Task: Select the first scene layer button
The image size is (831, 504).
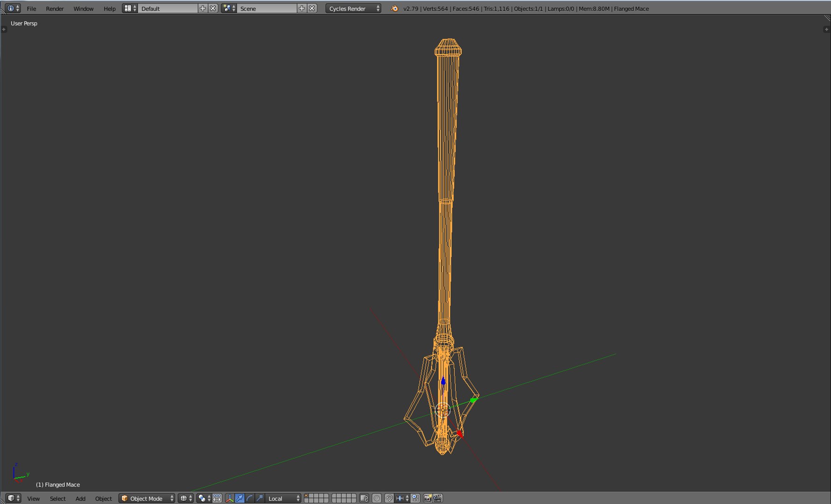Action: [306, 496]
